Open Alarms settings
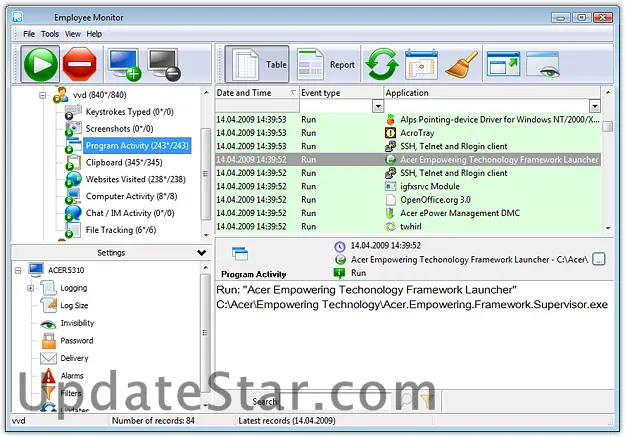The width and height of the screenshot is (625, 437). pyautogui.click(x=72, y=376)
